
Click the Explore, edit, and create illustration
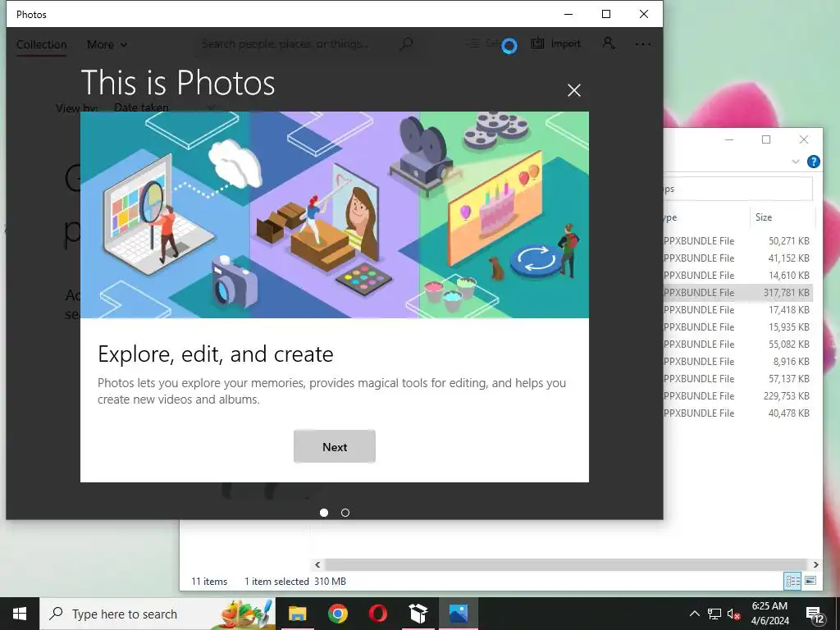point(335,215)
